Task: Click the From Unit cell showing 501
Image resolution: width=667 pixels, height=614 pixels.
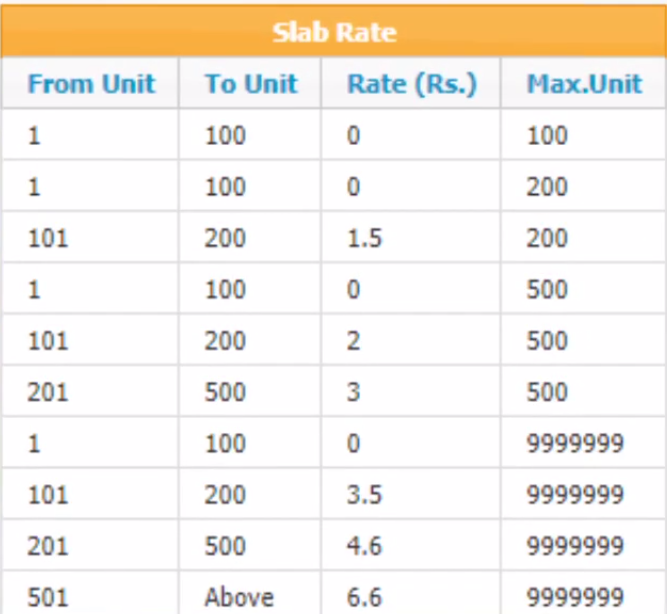Action: (91, 594)
